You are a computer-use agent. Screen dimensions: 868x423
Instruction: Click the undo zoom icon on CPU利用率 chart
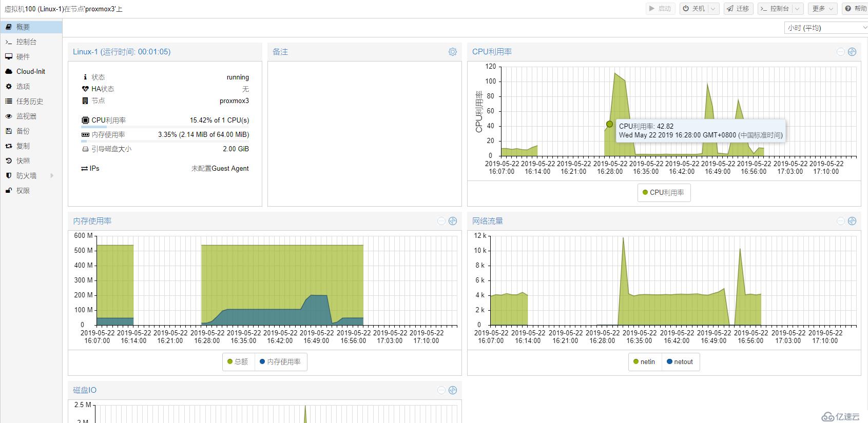(841, 52)
